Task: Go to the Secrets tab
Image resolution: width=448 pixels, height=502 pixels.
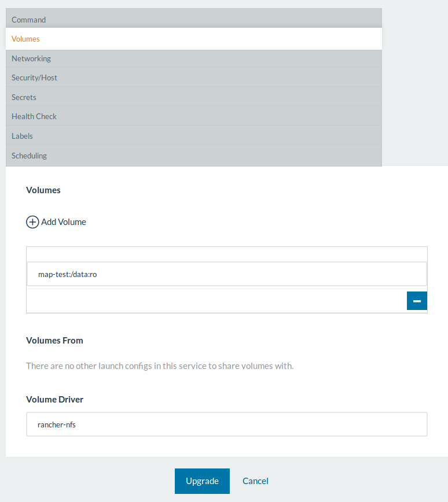Action: click(x=193, y=97)
